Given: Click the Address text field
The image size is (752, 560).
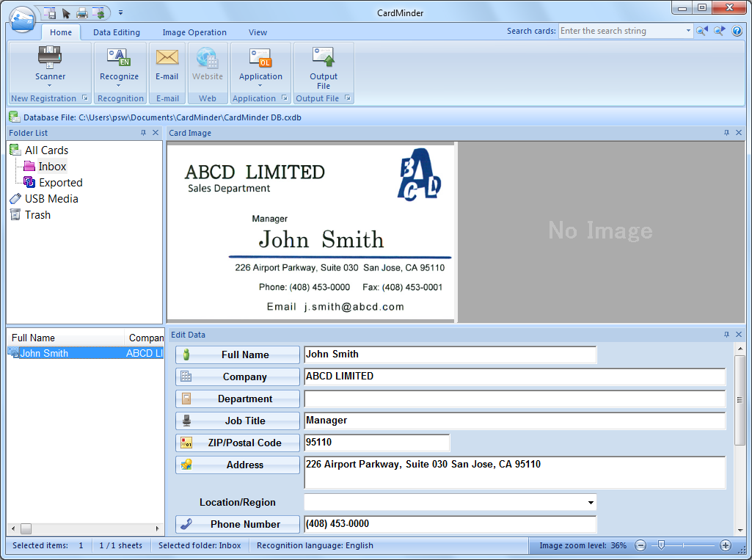Looking at the screenshot, I should pos(514,473).
